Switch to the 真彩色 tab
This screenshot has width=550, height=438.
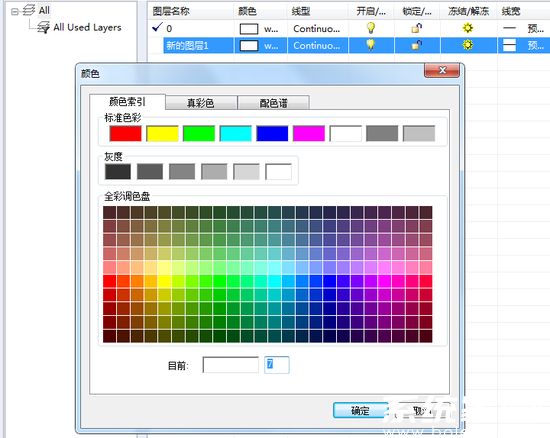pyautogui.click(x=201, y=103)
